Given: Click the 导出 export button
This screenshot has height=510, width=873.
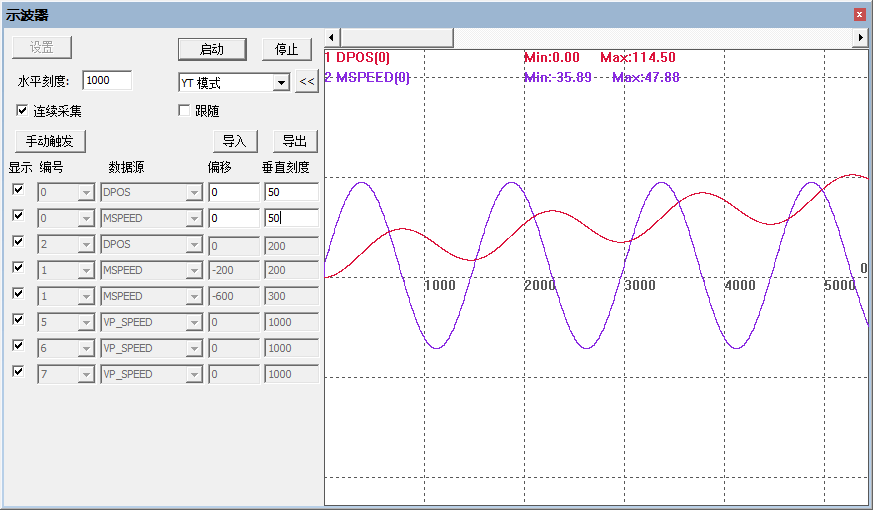Looking at the screenshot, I should [x=295, y=141].
